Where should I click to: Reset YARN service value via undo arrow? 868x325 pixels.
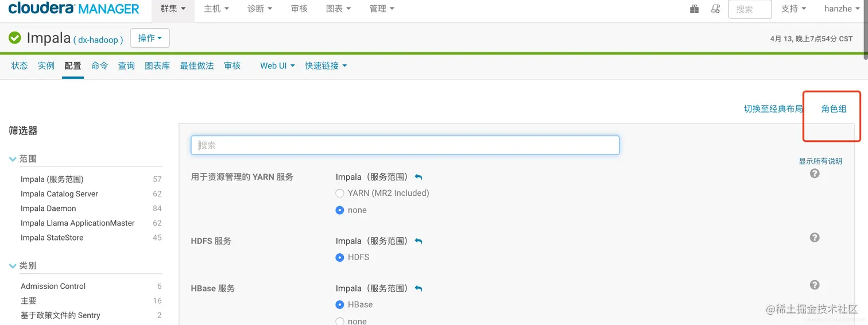click(x=418, y=177)
